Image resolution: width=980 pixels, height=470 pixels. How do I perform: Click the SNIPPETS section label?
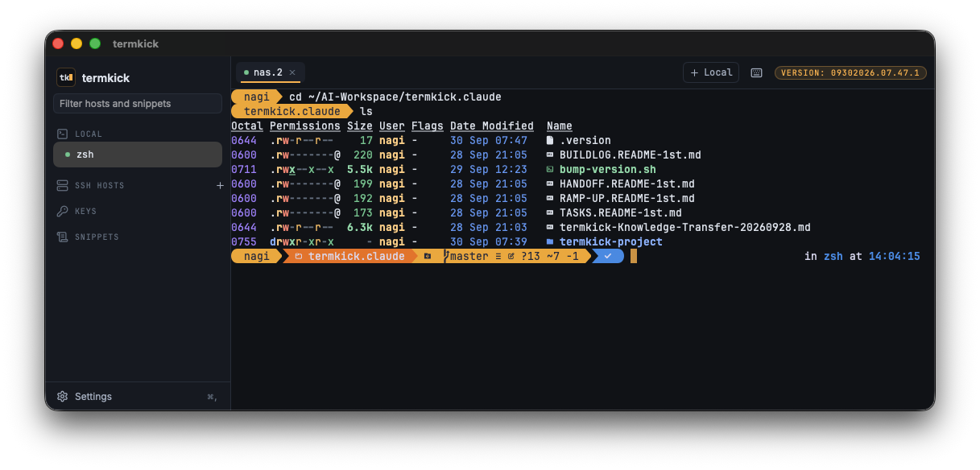point(97,237)
